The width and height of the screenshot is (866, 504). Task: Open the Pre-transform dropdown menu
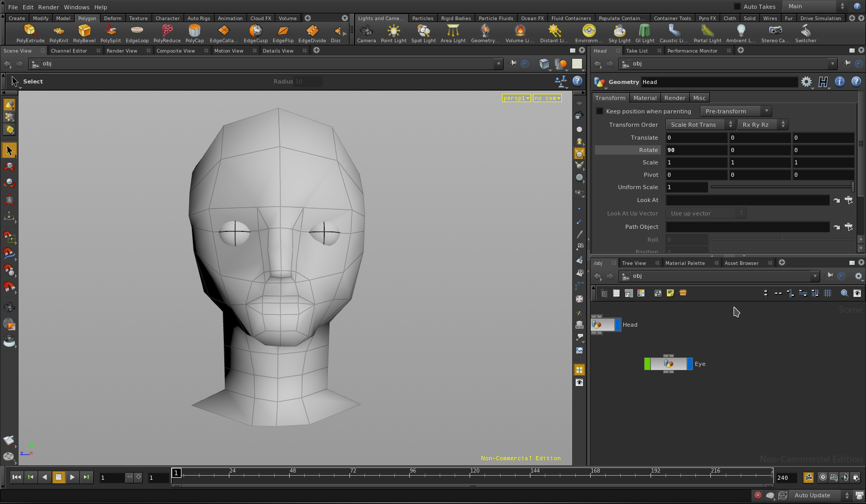[x=736, y=111]
